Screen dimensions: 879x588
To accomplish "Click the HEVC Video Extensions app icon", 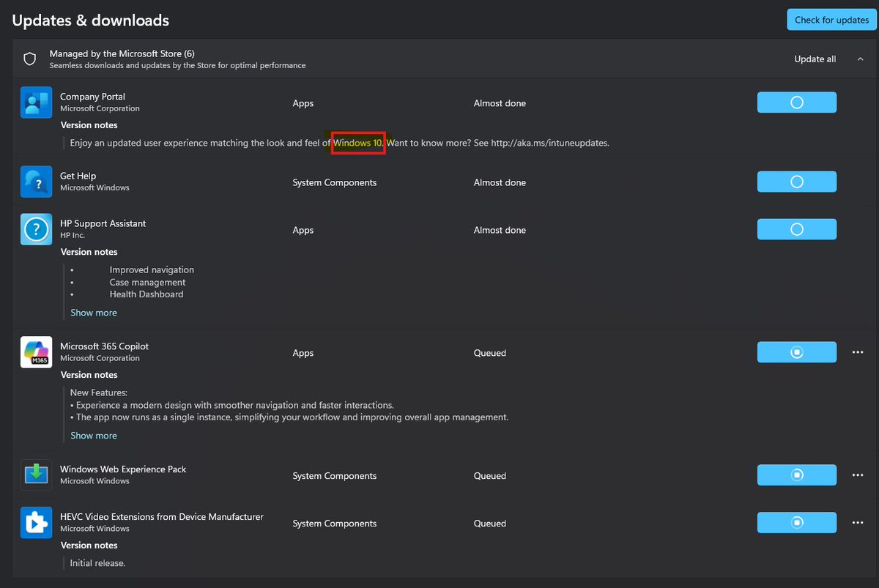I will pyautogui.click(x=36, y=523).
